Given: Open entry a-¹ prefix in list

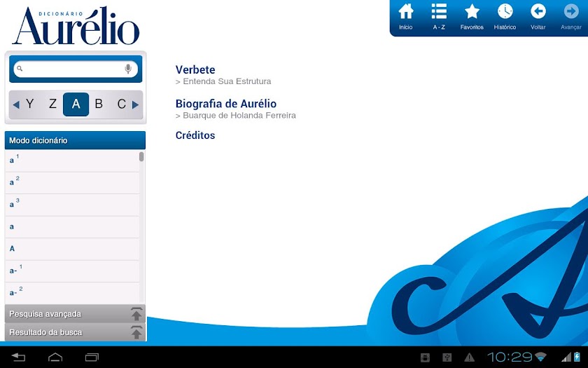Looking at the screenshot, I should (x=72, y=271).
